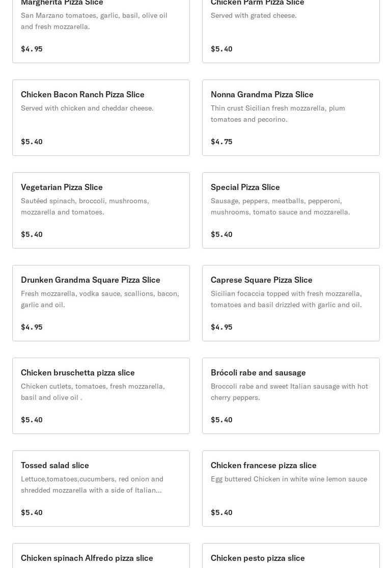Open the Caprese Square Pizza Slice
This screenshot has height=568, width=392.
tap(291, 303)
